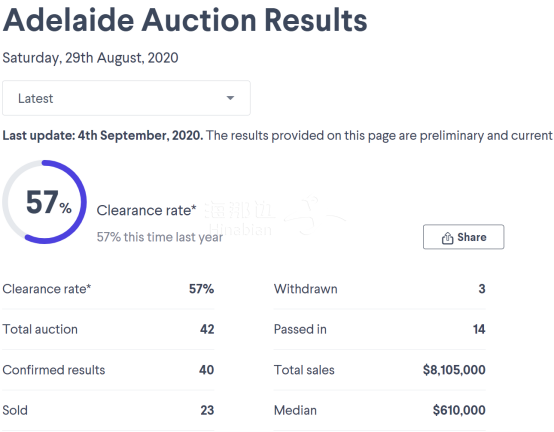Click the dropdown arrow beside Latest
Image resolution: width=554 pixels, height=432 pixels.
point(230,98)
